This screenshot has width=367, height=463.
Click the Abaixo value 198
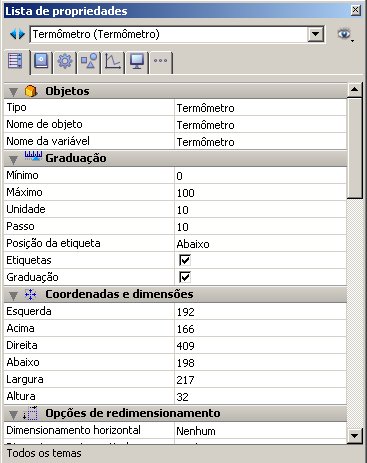[x=186, y=363]
